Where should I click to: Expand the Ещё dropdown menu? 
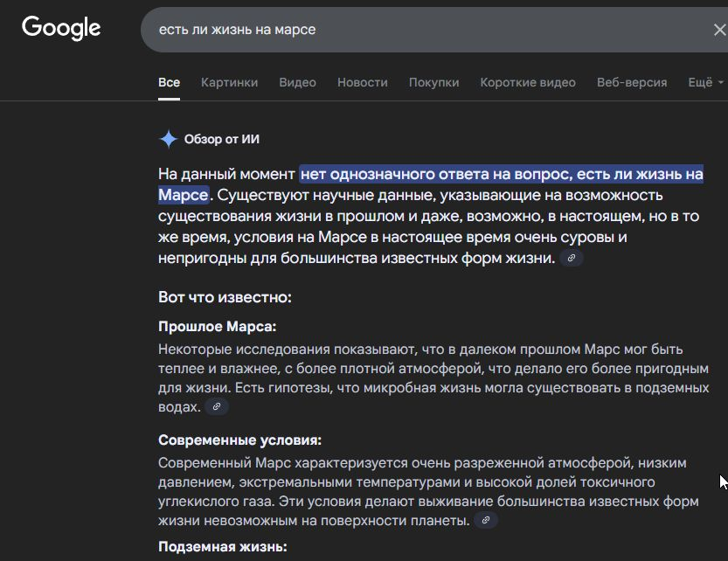pos(700,81)
